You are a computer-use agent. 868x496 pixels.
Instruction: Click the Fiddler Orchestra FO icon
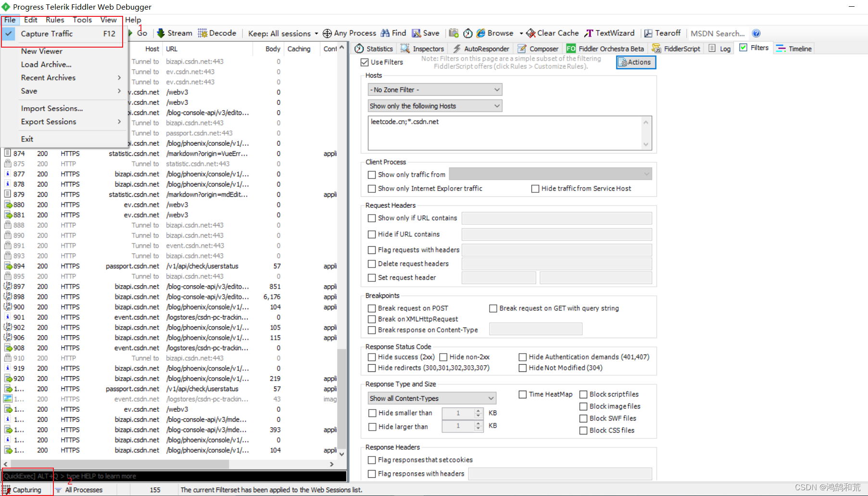click(x=571, y=49)
